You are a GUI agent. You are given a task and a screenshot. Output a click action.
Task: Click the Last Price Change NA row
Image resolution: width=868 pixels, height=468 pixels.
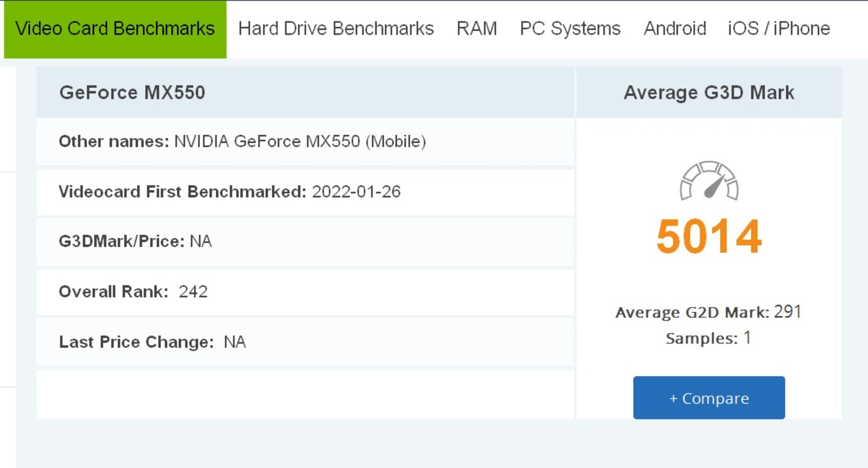point(305,342)
